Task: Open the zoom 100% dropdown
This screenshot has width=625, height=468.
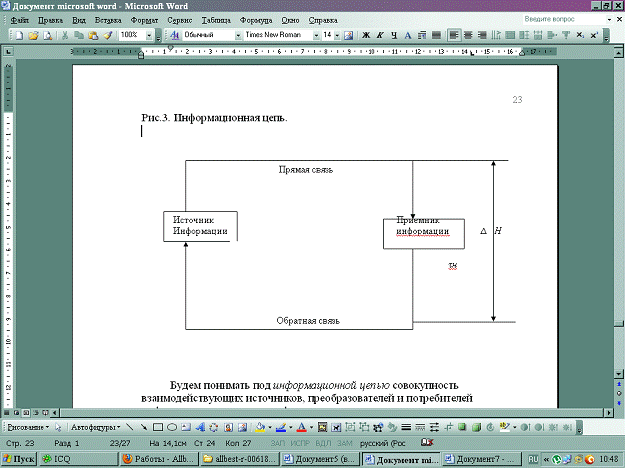Action: [147, 35]
